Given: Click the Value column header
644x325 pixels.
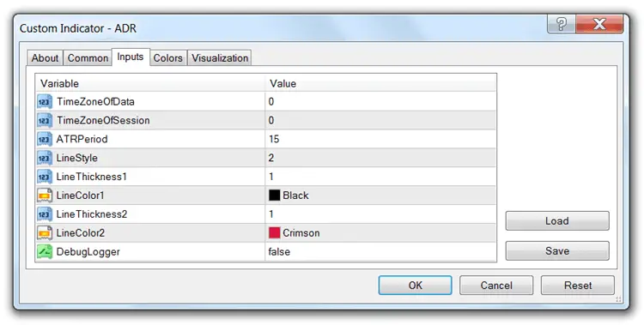Looking at the screenshot, I should coord(380,83).
